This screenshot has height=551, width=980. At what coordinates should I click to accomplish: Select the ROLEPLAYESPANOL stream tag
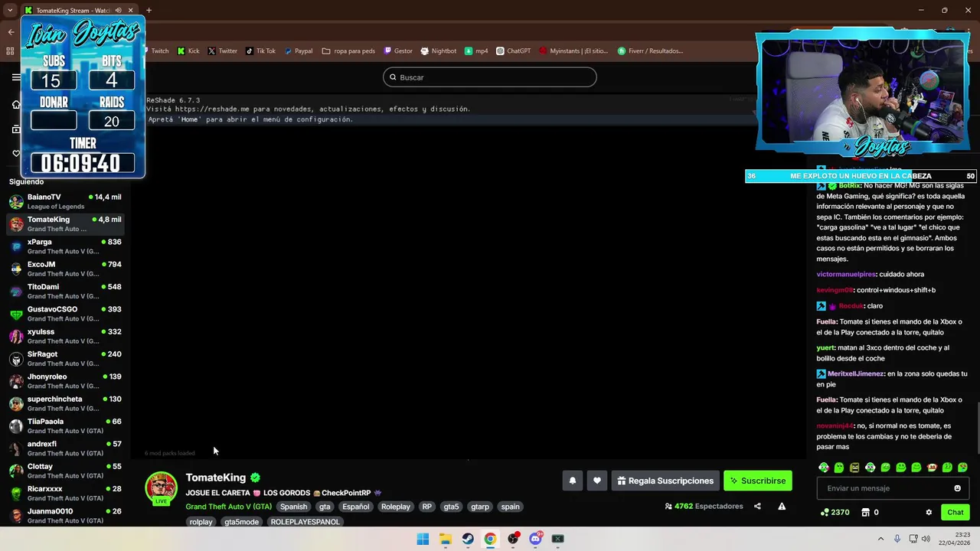click(x=305, y=522)
